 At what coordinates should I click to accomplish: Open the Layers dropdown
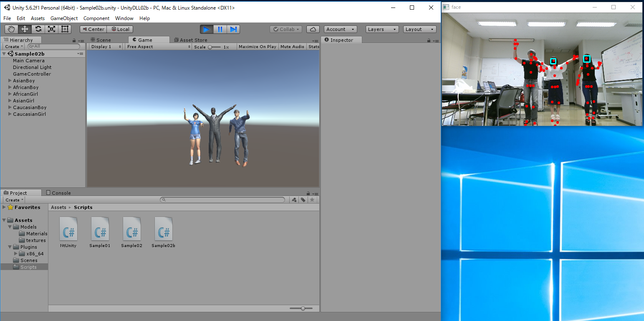pos(382,29)
